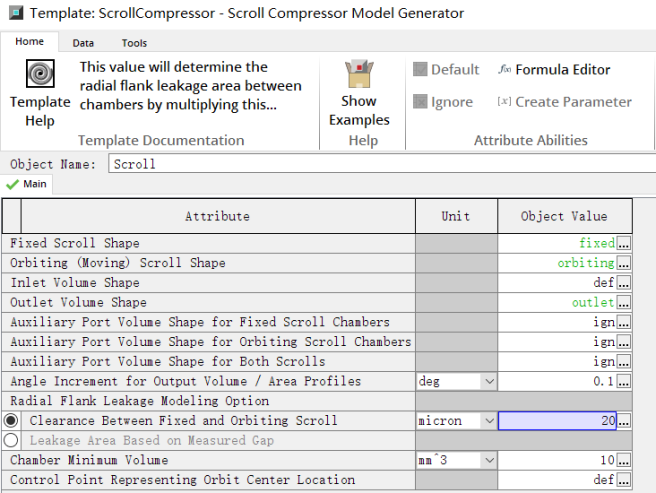The height and width of the screenshot is (493, 656).
Task: Browse values for Inlet Volume Shape
Action: (x=624, y=283)
